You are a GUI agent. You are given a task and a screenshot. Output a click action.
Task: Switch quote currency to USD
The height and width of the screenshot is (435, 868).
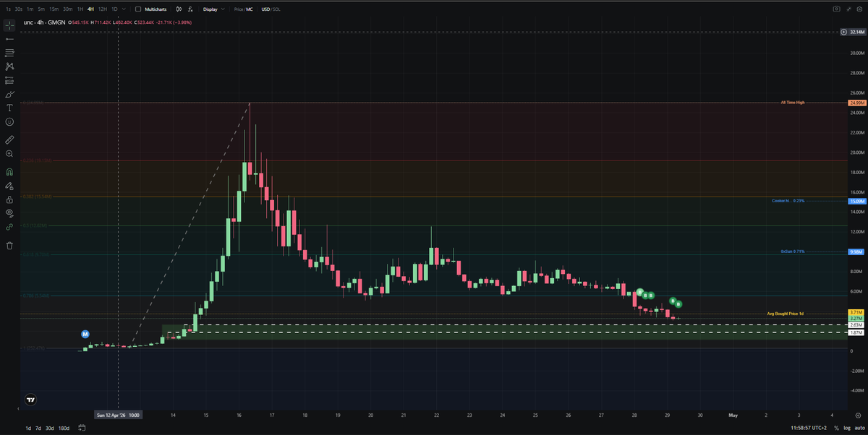pyautogui.click(x=265, y=9)
